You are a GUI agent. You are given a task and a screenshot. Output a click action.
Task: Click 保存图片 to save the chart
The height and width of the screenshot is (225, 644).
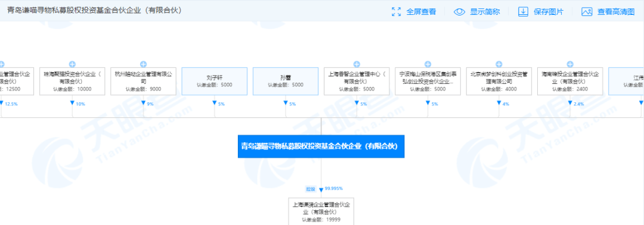coord(540,12)
